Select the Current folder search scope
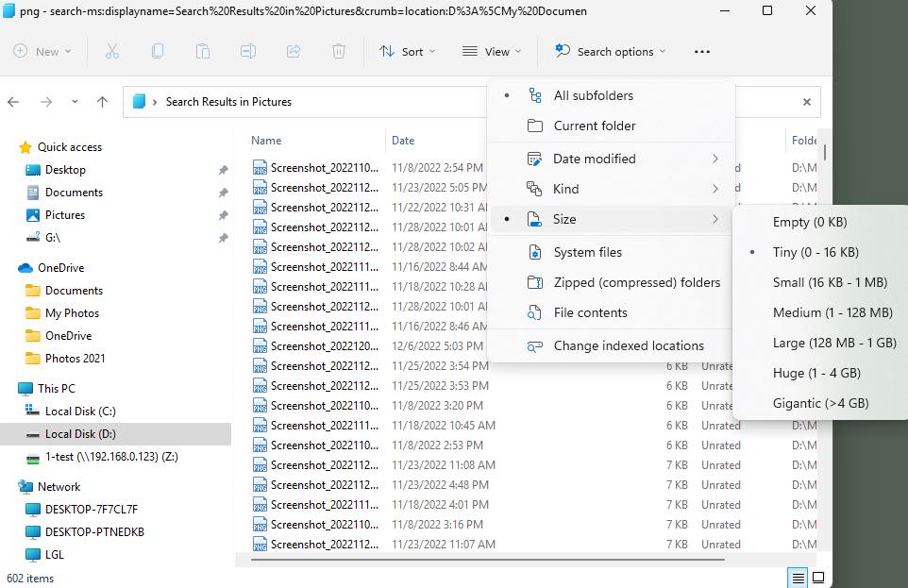The height and width of the screenshot is (588, 908). pos(596,126)
